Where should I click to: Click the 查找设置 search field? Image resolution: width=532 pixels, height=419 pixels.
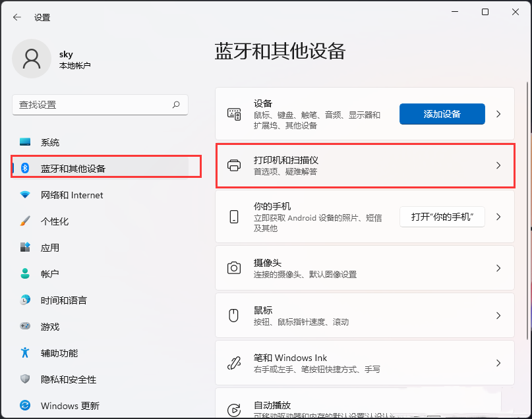click(100, 105)
